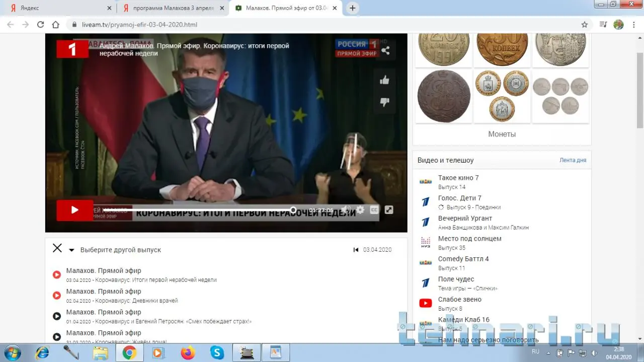Click the RU language indicator
Image resolution: width=644 pixels, height=362 pixels.
(x=535, y=352)
